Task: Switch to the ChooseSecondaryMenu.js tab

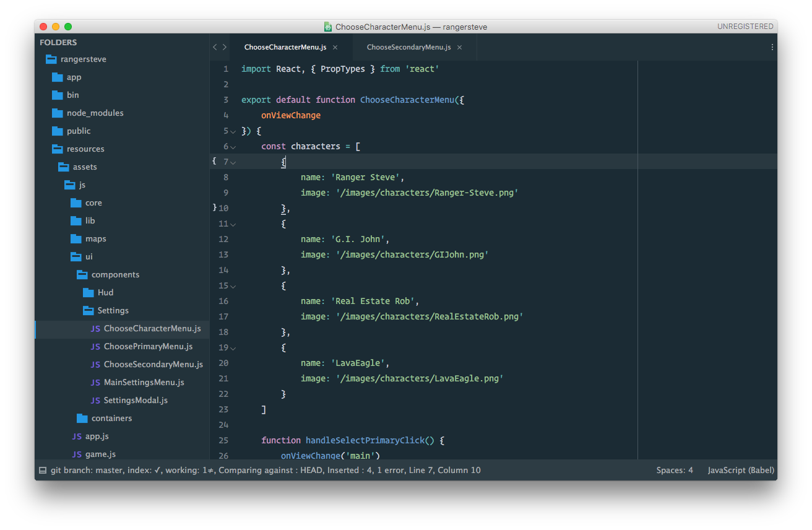Action: pyautogui.click(x=408, y=47)
